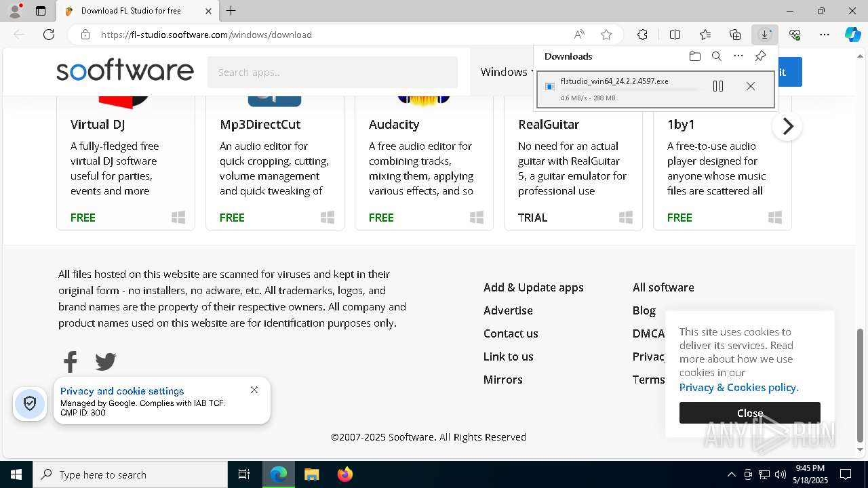Open the 1by1 app card
868x488 pixels.
click(x=722, y=163)
